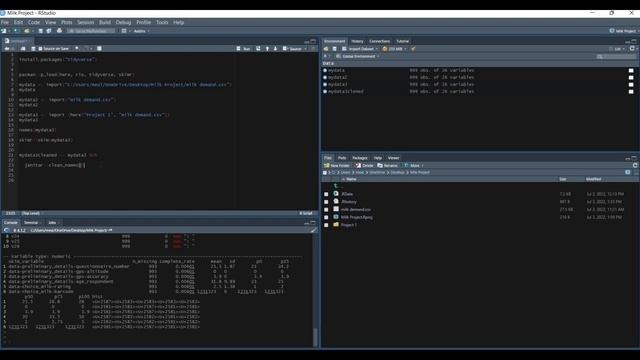Screen dimensions: 640x360
Task: Toggle select-all checkbox in Files path bar
Action: pos(325,173)
